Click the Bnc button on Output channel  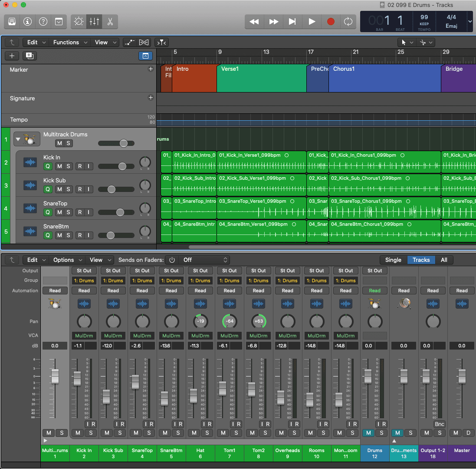[x=439, y=424]
